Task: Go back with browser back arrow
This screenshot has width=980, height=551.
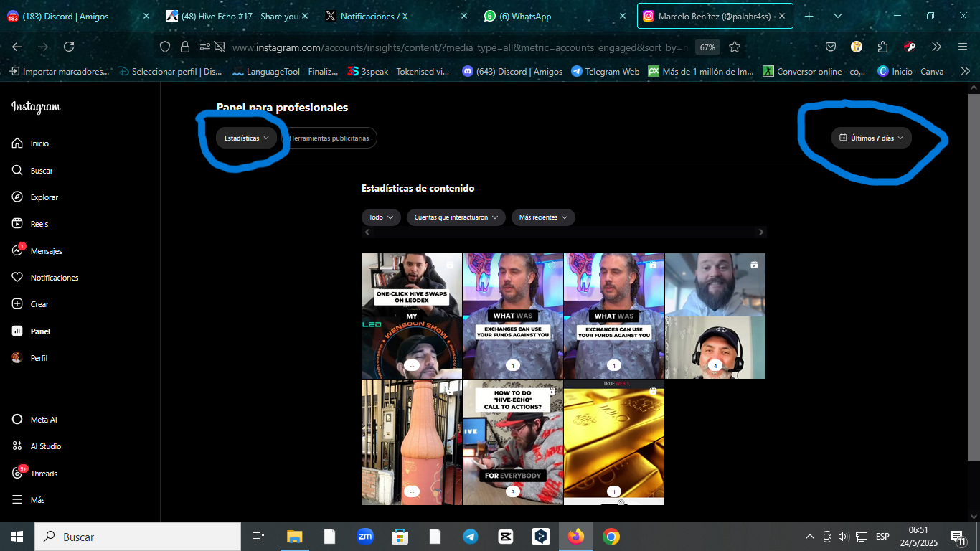Action: click(x=17, y=47)
